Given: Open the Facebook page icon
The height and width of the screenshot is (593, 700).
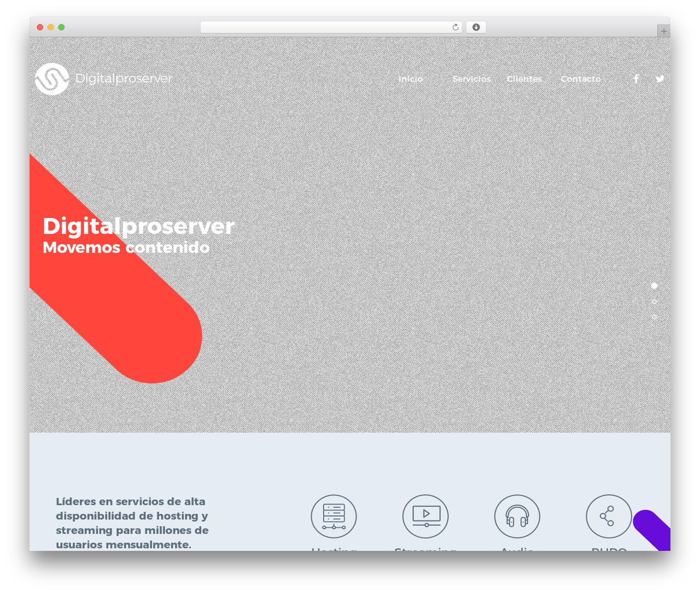Looking at the screenshot, I should (636, 79).
